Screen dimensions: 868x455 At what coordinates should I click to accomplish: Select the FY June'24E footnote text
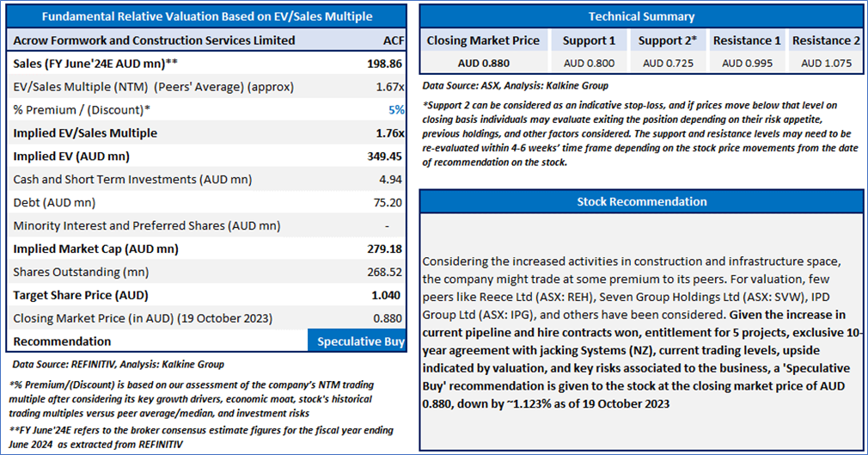201,437
